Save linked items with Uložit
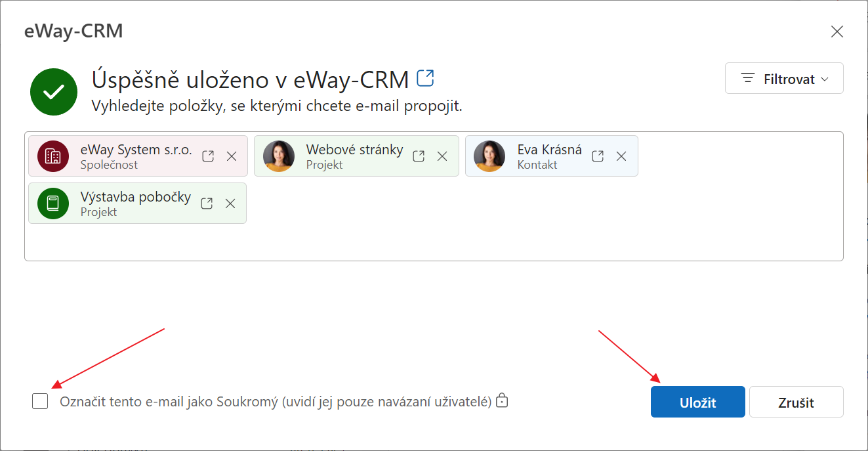Screen dimensions: 868x451 click(698, 402)
